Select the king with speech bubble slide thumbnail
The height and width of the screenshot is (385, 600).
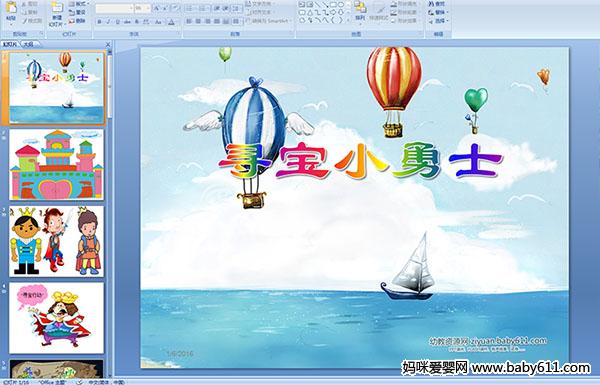point(56,318)
